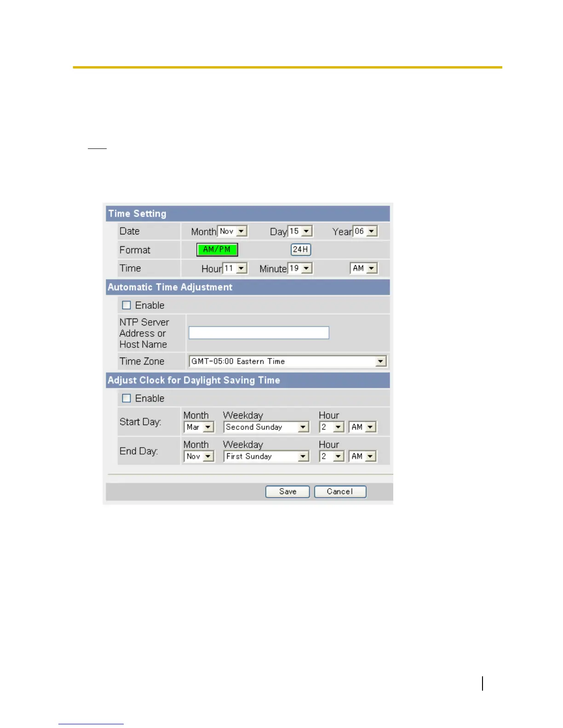Open End Day Month dropdown showing Nov
This screenshot has width=563, height=728.
pyautogui.click(x=199, y=456)
